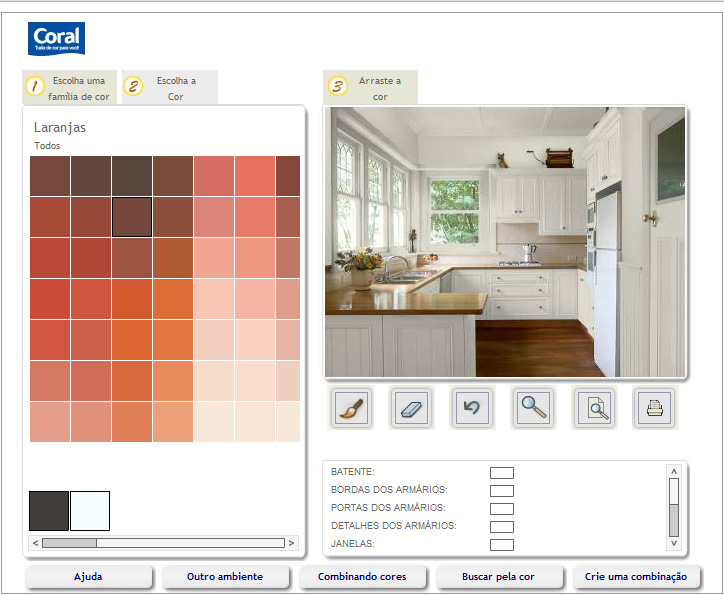Select the paintbrush tool
This screenshot has height=595, width=724.
351,408
